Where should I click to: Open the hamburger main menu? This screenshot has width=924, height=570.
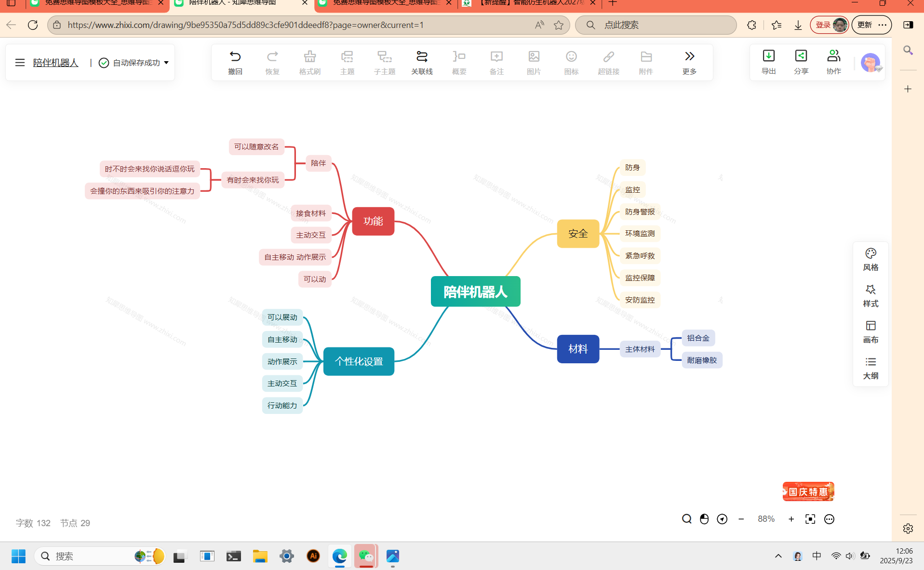[x=20, y=63]
